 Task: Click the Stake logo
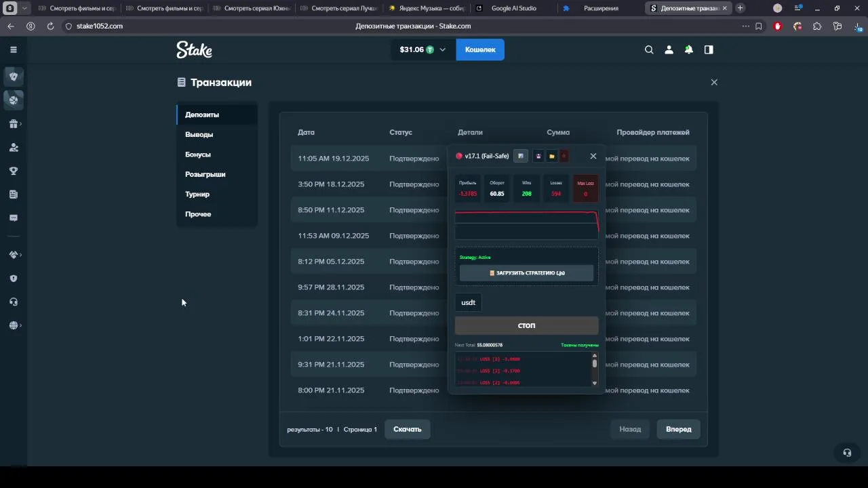(194, 49)
